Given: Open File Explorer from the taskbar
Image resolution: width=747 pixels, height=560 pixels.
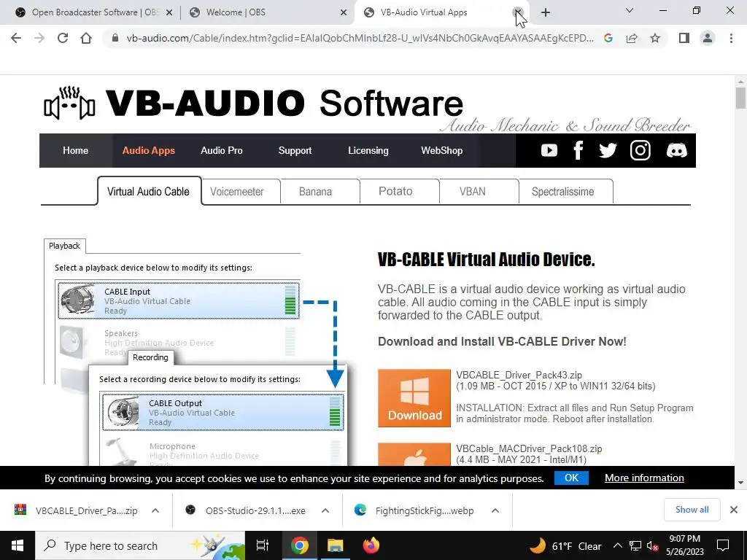Looking at the screenshot, I should click(335, 545).
